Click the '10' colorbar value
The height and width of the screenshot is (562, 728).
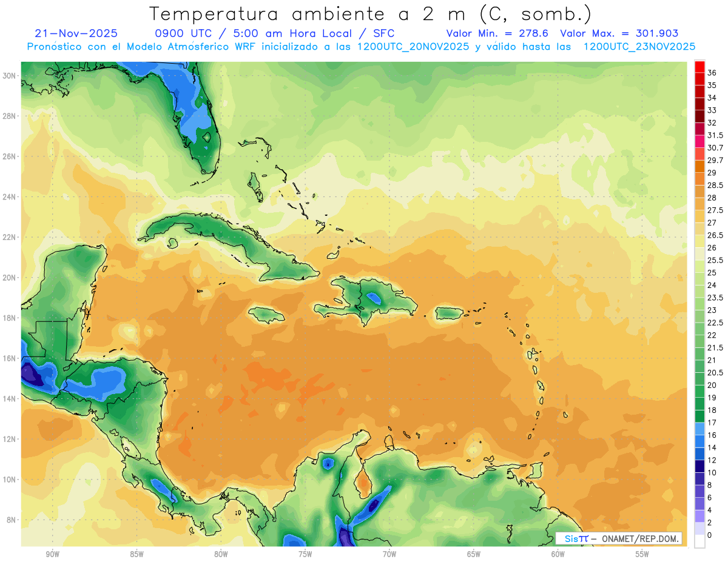point(712,472)
